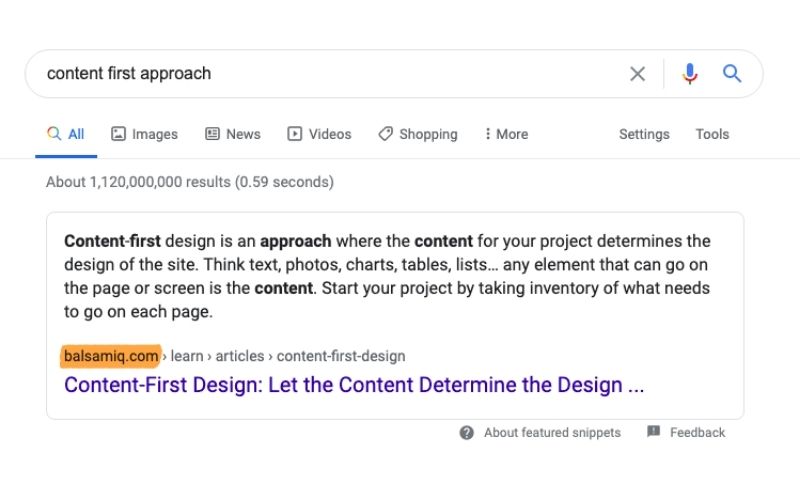Click the 'learn' breadcrumb path segment
Screen dimensions: 800x500
[x=187, y=356]
